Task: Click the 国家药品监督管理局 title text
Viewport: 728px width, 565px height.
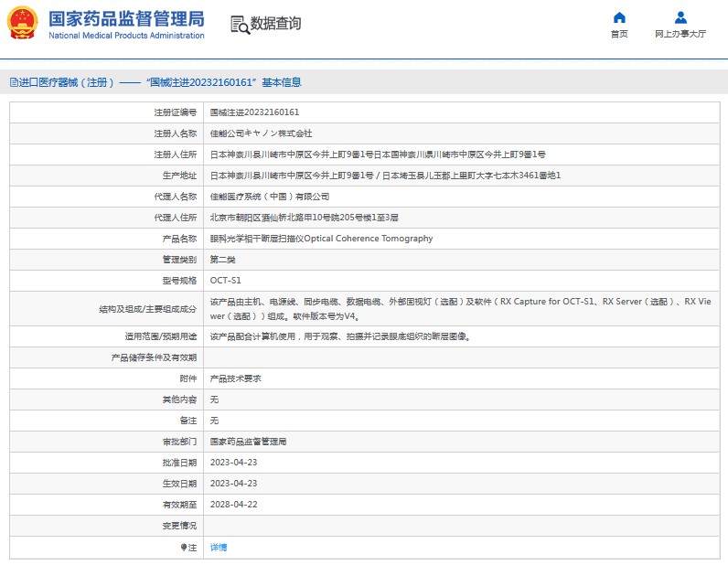Action: pyautogui.click(x=126, y=19)
